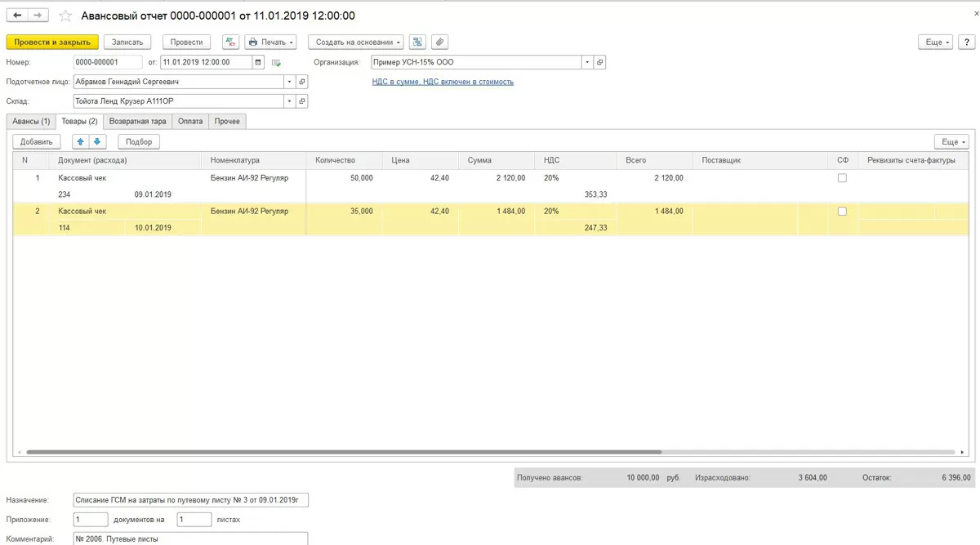
Task: Show the Дт/Кт postings icon
Action: (230, 42)
